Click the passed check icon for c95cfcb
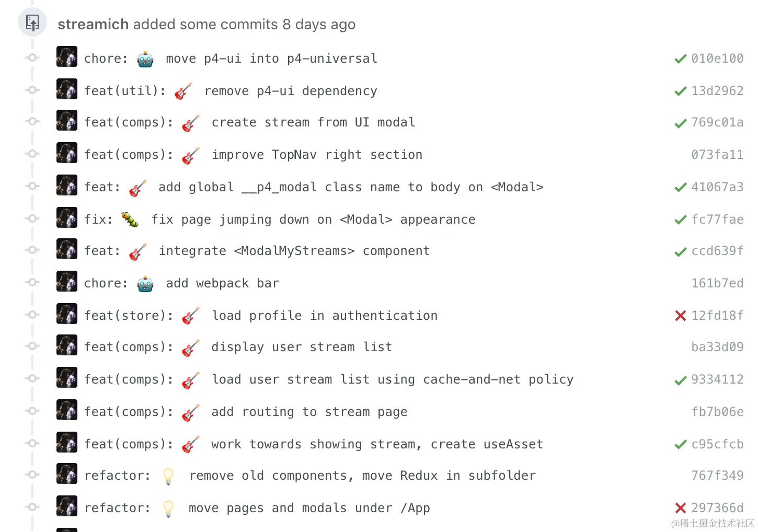Viewport: 758px width, 532px height. tap(680, 445)
